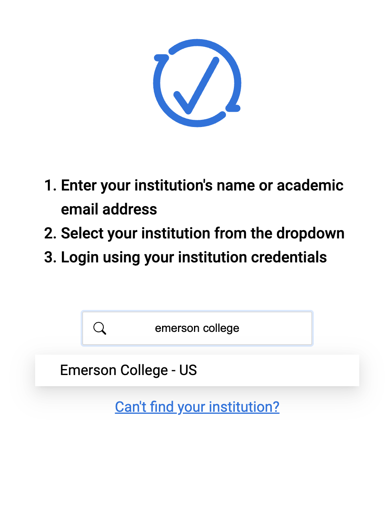
Task: Click the arrowhead at the logo's lower right
Action: tap(233, 107)
